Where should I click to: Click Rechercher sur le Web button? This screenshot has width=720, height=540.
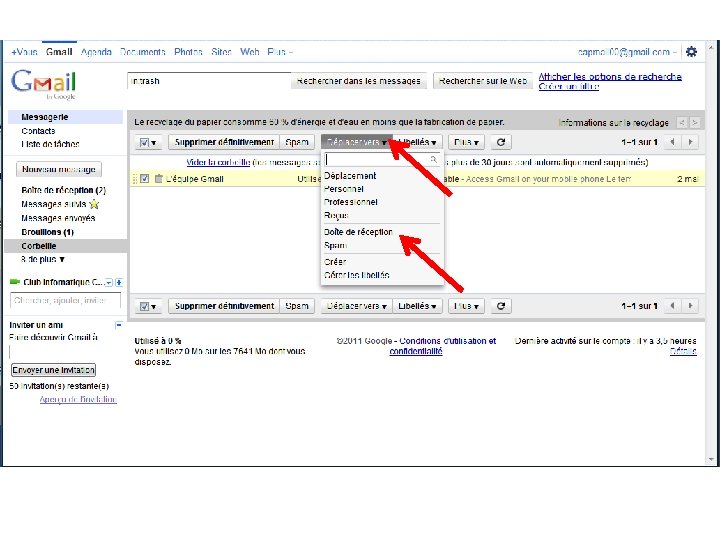(x=483, y=81)
